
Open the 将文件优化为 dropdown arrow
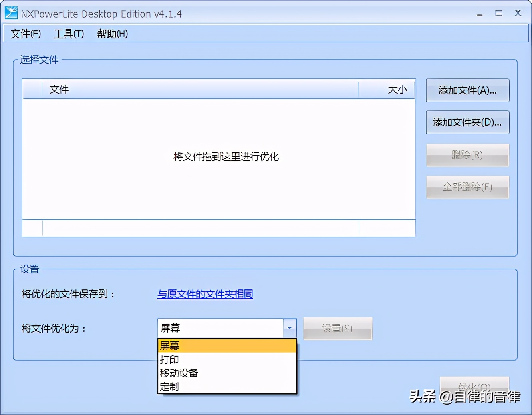tap(289, 328)
